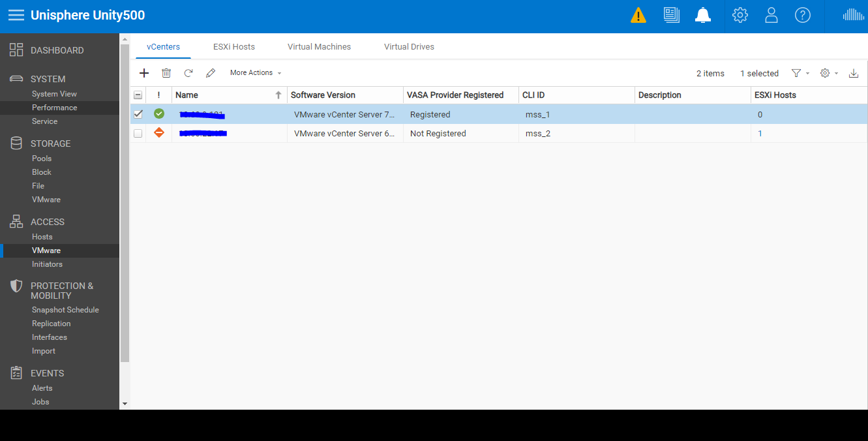Open the More Actions dropdown
The width and height of the screenshot is (868, 441).
(252, 72)
